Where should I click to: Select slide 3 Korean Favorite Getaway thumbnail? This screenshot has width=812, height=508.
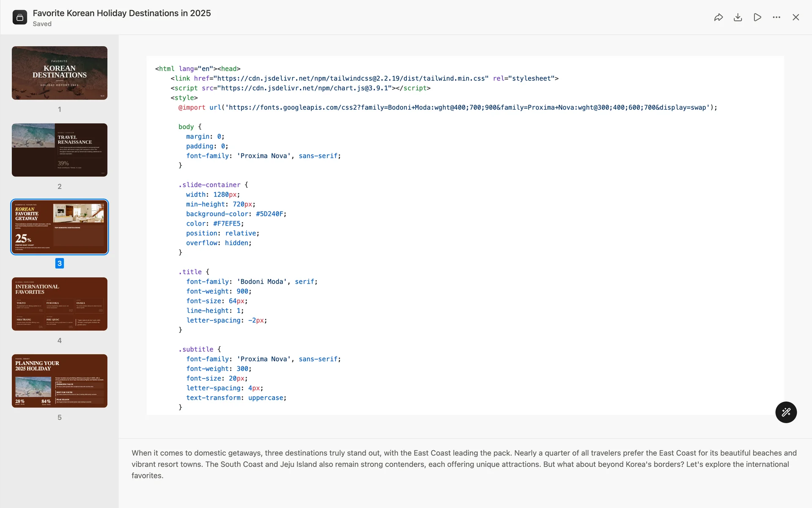(60, 227)
